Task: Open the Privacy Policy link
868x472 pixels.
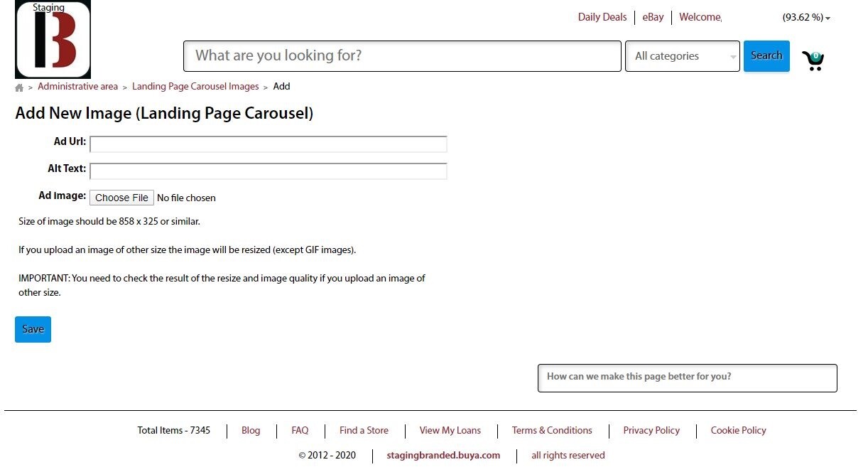Action: coord(651,430)
